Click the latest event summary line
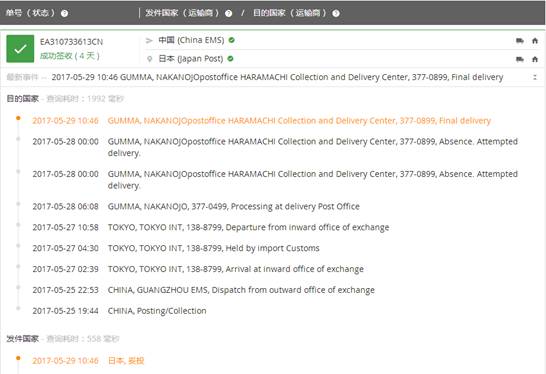Screen dimensions: 546x374 pyautogui.click(x=277, y=77)
